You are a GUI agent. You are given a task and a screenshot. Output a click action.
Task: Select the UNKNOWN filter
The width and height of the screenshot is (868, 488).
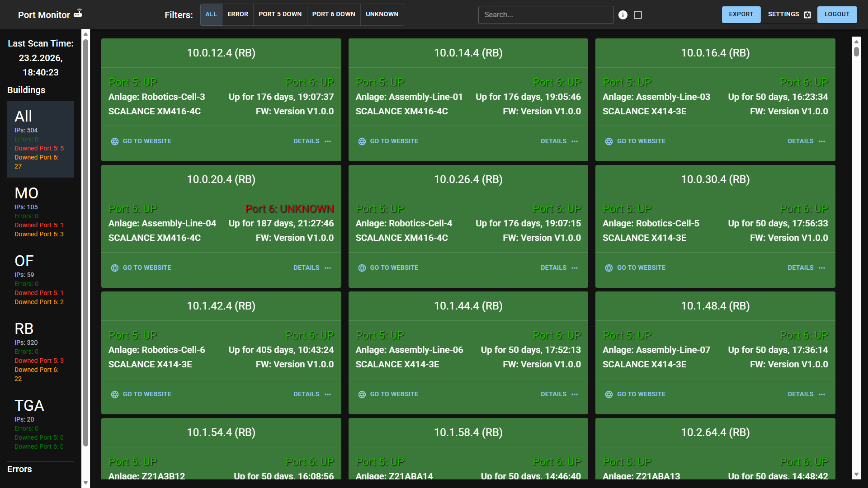coord(382,14)
